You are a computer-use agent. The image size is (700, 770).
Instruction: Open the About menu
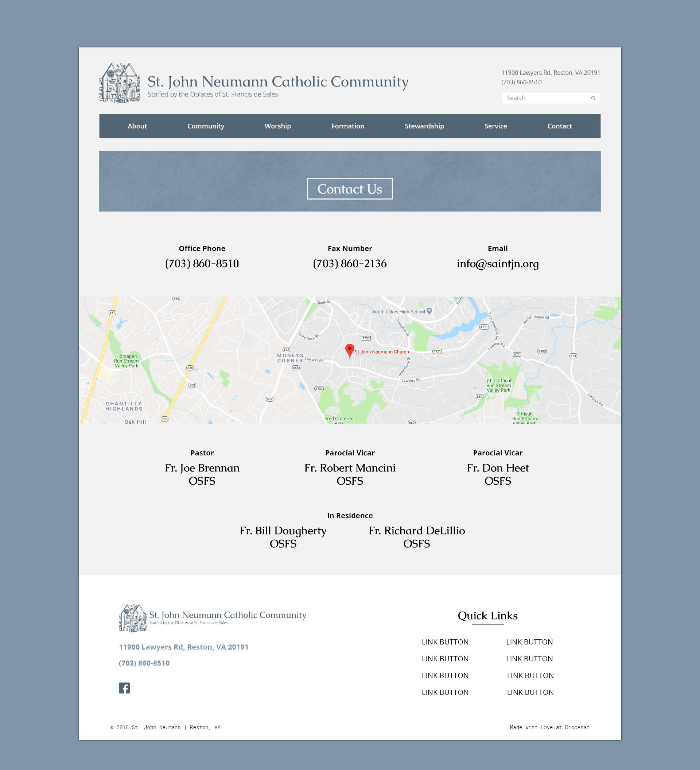137,126
